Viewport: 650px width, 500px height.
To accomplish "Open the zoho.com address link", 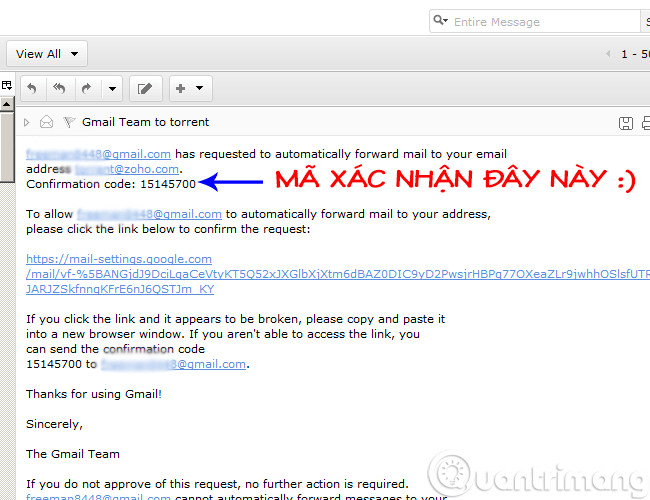I will click(127, 169).
